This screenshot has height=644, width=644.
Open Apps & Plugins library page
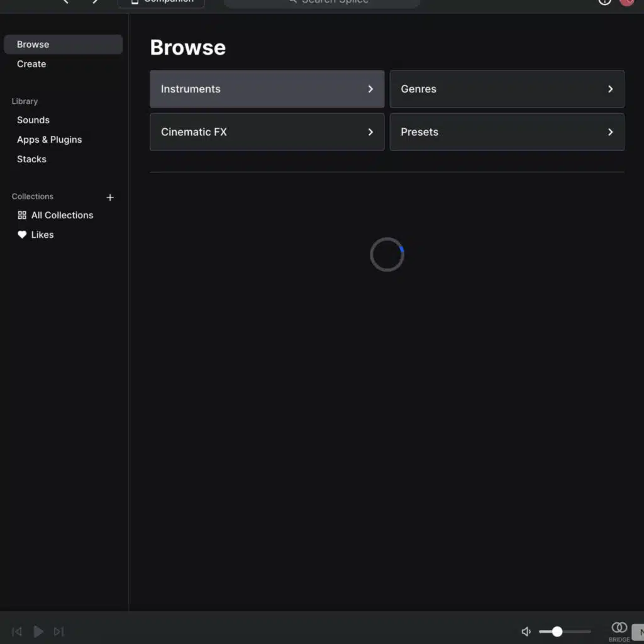click(x=49, y=140)
